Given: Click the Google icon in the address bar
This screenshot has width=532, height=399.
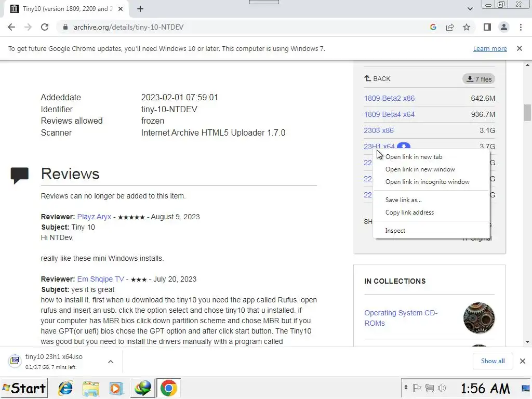Looking at the screenshot, I should tap(433, 27).
